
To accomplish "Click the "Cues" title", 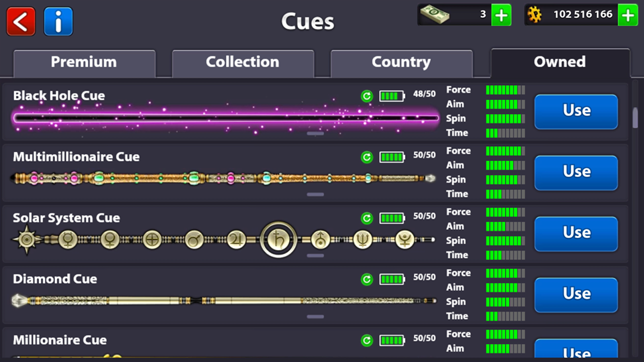I will tap(308, 21).
